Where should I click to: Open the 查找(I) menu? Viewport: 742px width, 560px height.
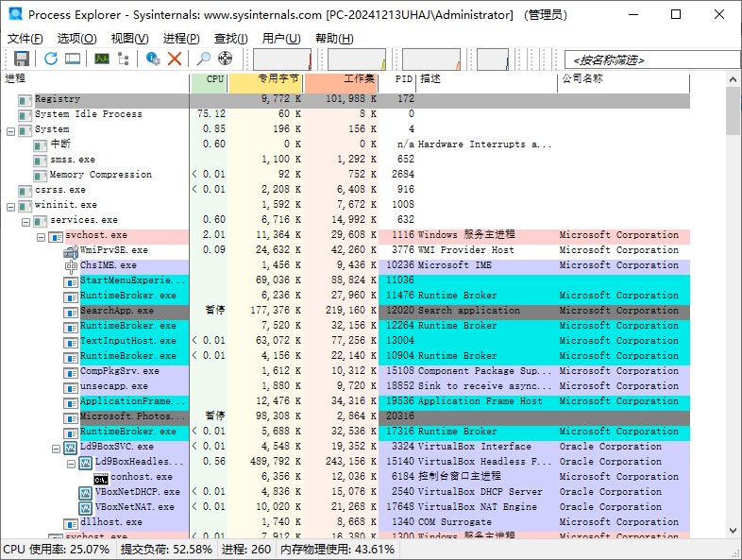coord(231,39)
